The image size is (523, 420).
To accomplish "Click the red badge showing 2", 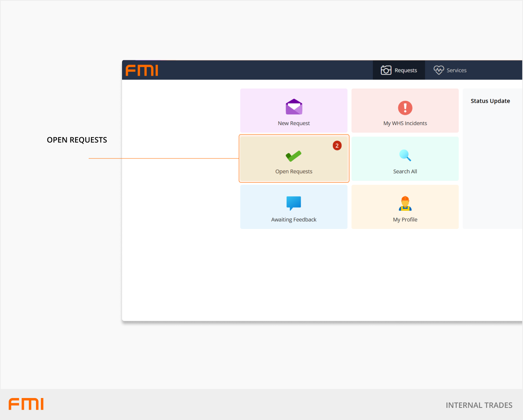I will point(337,146).
